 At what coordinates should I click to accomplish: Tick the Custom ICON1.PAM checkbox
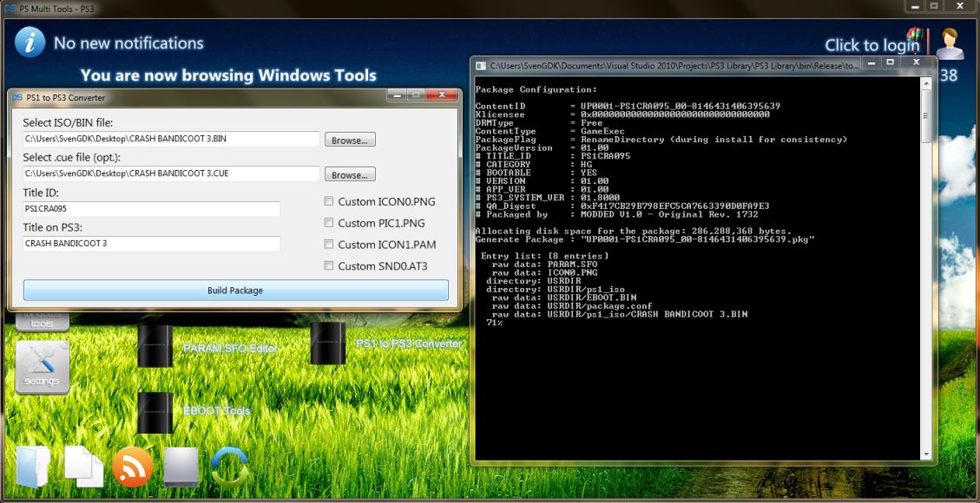[329, 245]
